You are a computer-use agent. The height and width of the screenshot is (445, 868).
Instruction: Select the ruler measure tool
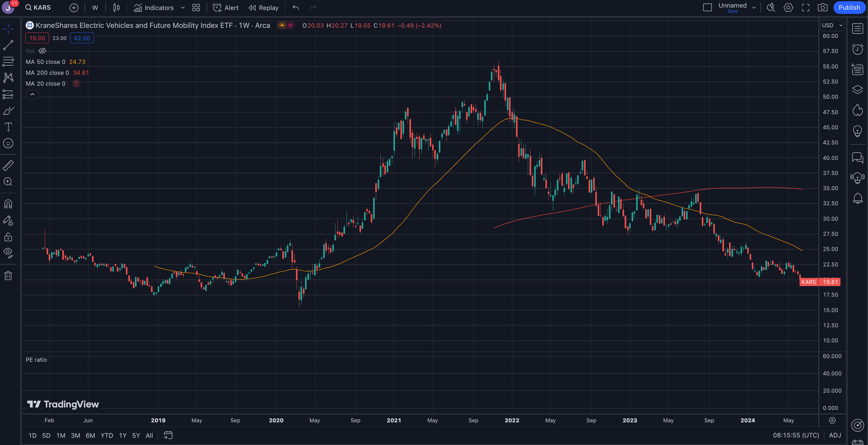(8, 165)
